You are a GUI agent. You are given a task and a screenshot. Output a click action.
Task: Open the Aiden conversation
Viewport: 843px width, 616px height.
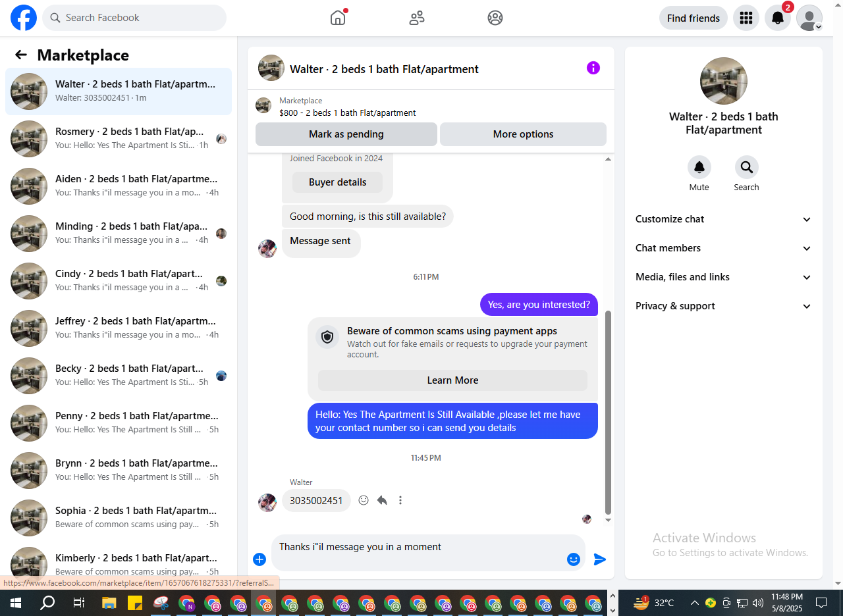tap(119, 186)
